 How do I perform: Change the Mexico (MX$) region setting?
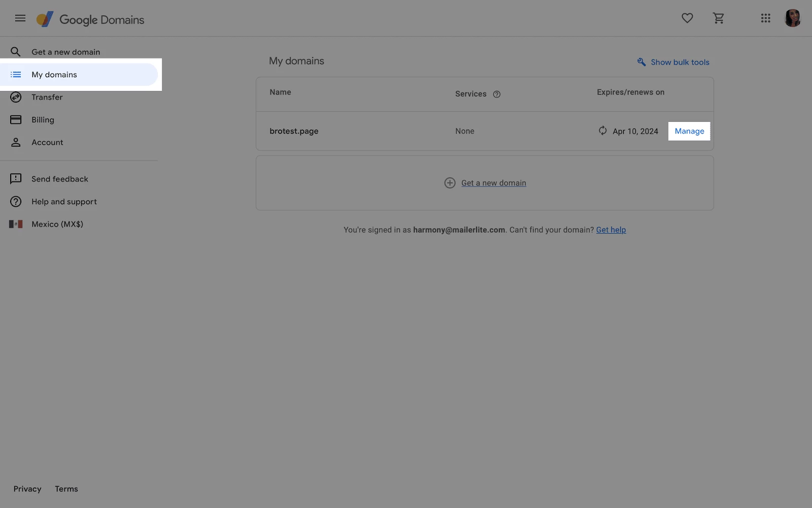tap(57, 224)
